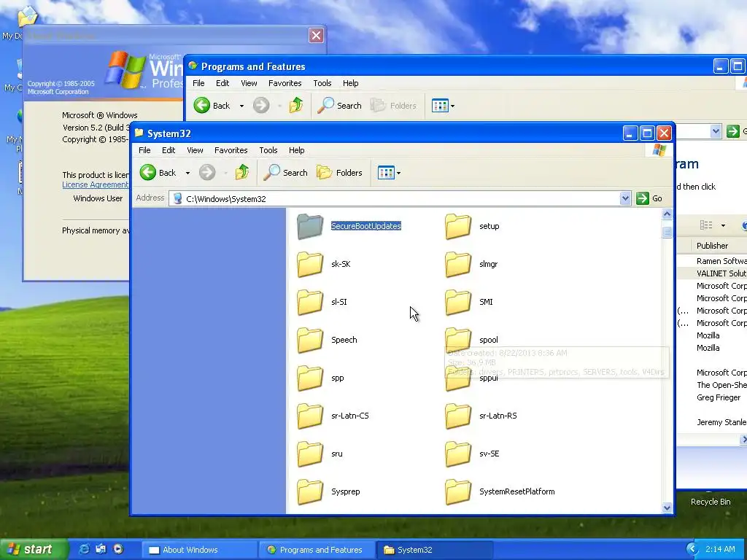This screenshot has width=747, height=560.
Task: Select the Recycle Bin desktop icon
Action: (x=711, y=499)
